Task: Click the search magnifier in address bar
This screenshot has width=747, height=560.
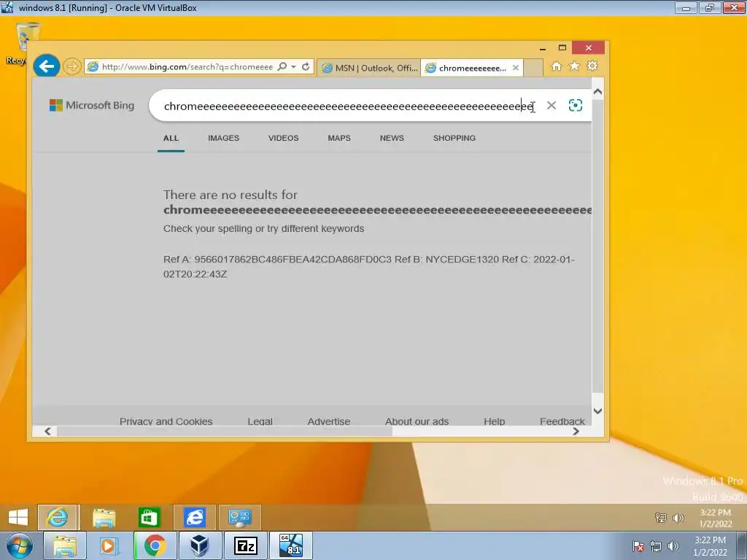Action: tap(282, 66)
